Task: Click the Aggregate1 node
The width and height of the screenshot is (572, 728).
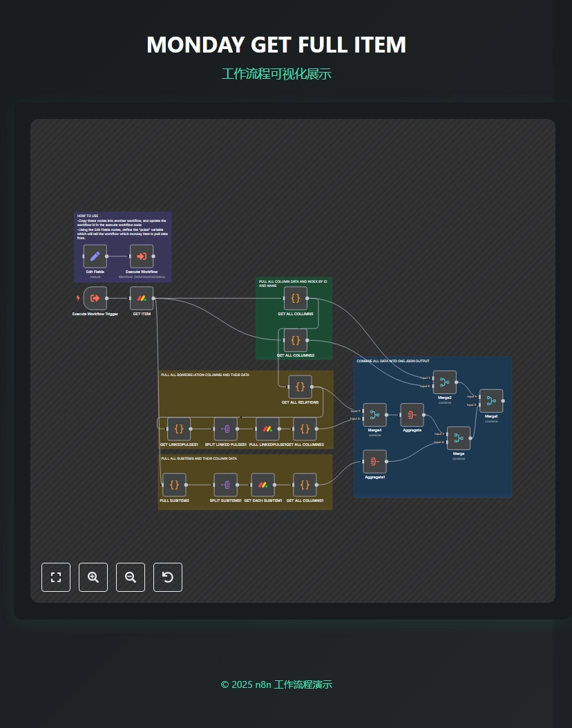Action: pyautogui.click(x=375, y=461)
